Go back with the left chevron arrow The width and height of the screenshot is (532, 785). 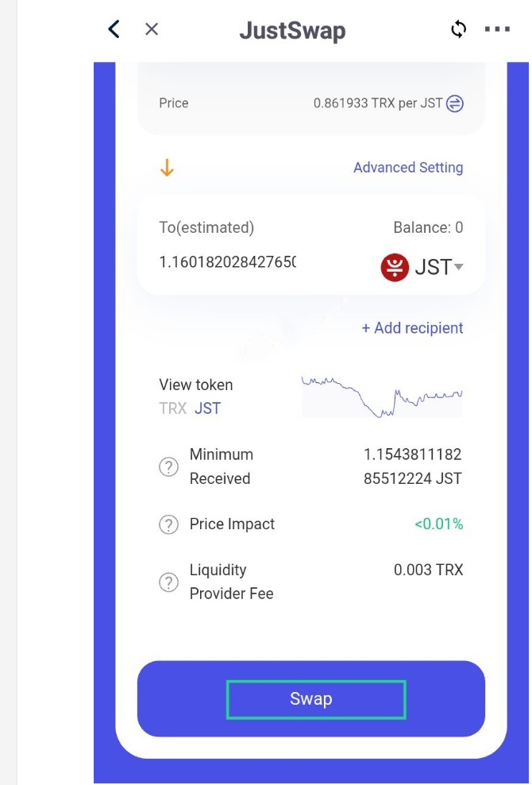(114, 29)
